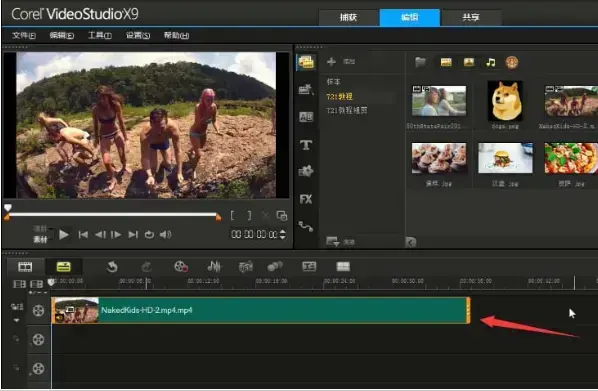Select the pizza image thumbnail

click(x=571, y=158)
